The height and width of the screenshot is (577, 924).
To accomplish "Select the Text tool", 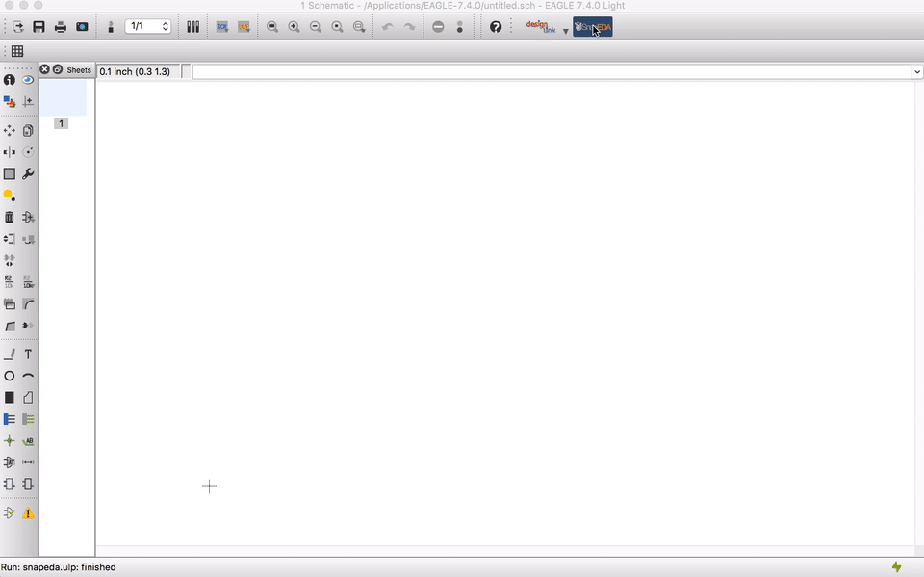I will [x=28, y=354].
